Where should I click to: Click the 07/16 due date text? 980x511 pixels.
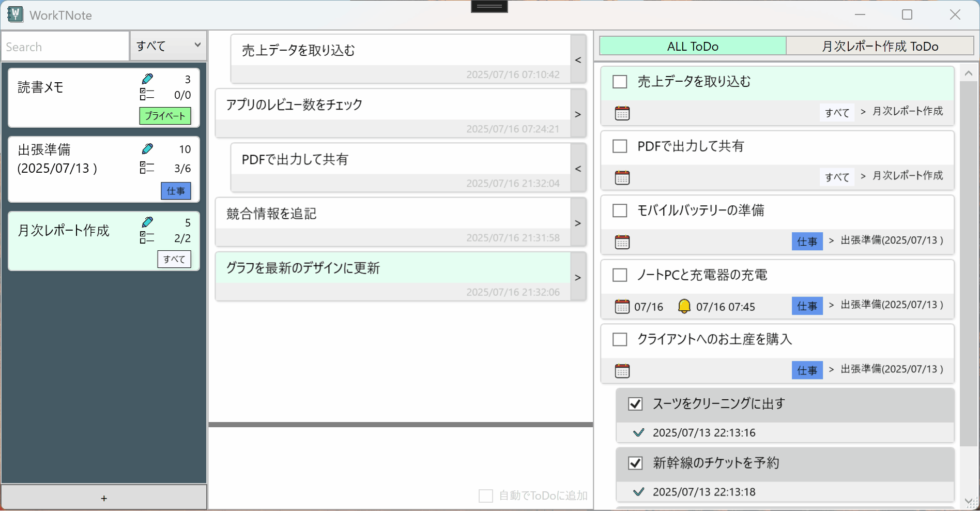[x=649, y=307]
